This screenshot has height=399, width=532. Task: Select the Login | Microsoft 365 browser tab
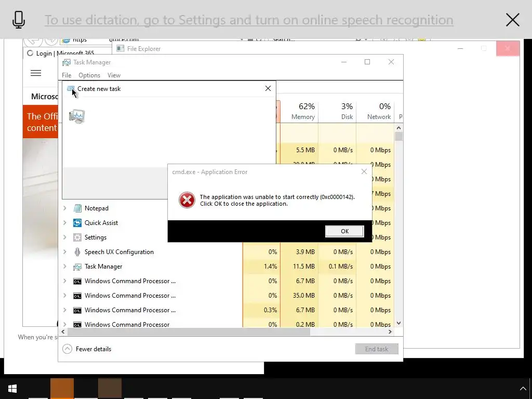click(x=65, y=54)
